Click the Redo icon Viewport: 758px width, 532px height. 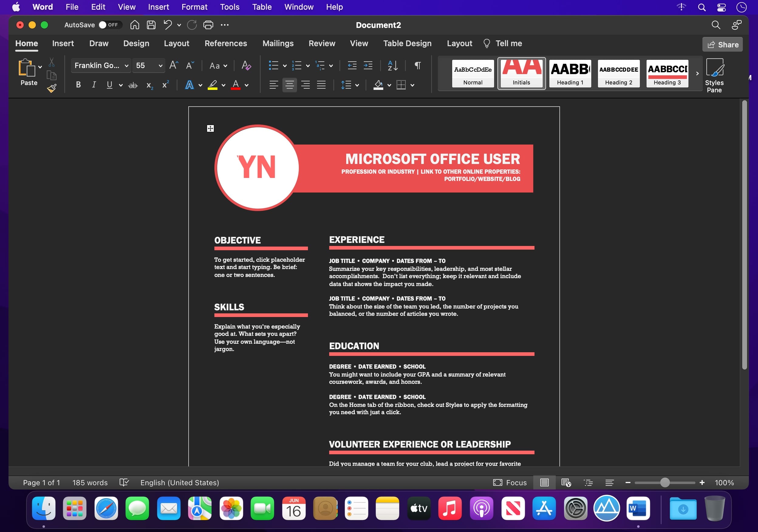click(192, 25)
